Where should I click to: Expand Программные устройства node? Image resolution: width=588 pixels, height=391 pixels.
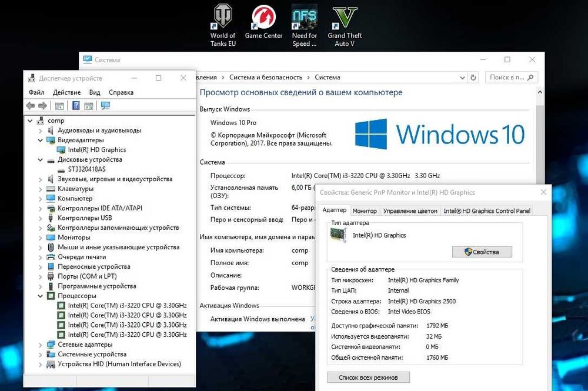point(40,287)
